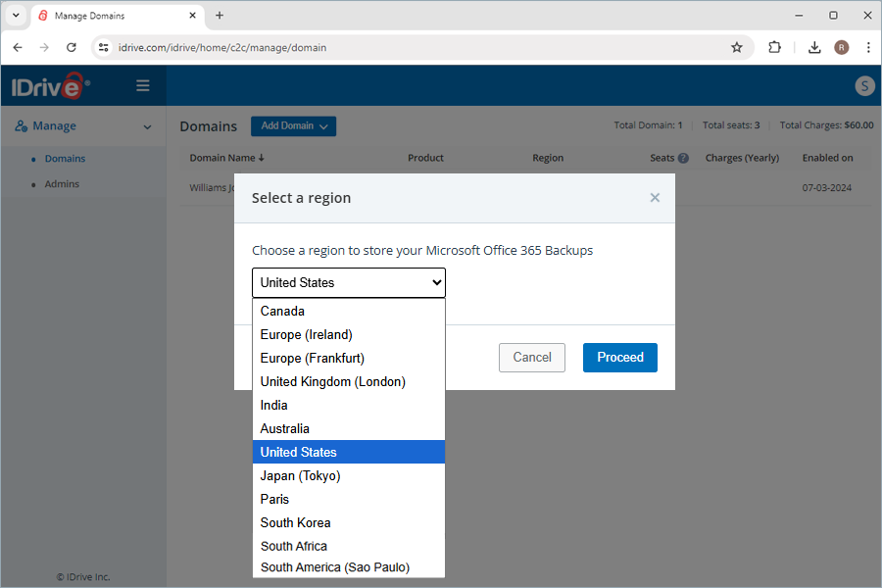Minimize the browser window
Screen dimensions: 882x588
pos(799,16)
